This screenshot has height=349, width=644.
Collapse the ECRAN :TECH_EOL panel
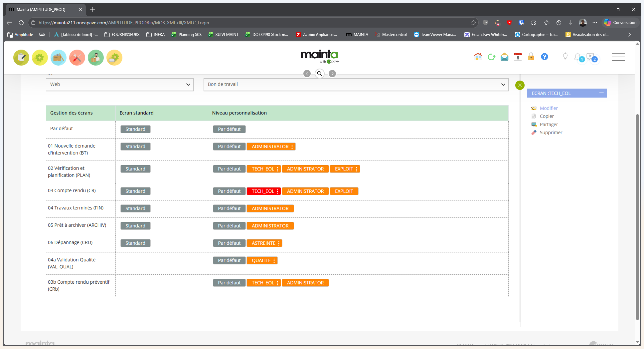pyautogui.click(x=601, y=93)
